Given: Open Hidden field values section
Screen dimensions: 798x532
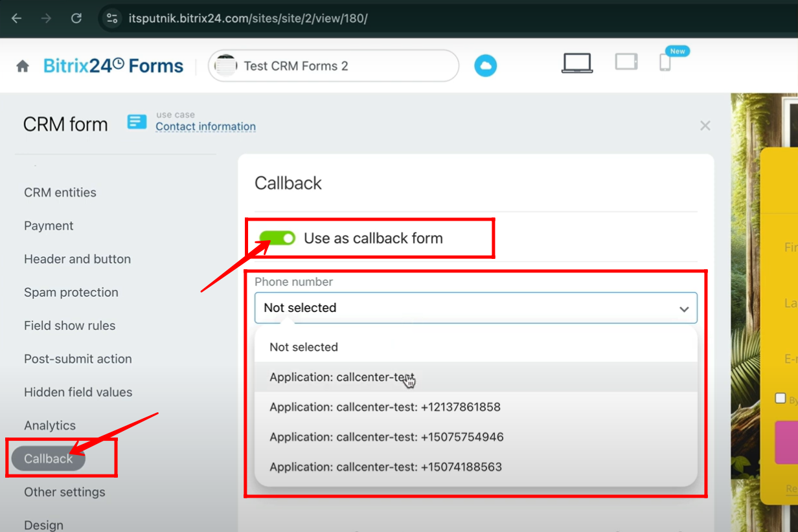Looking at the screenshot, I should [x=78, y=392].
